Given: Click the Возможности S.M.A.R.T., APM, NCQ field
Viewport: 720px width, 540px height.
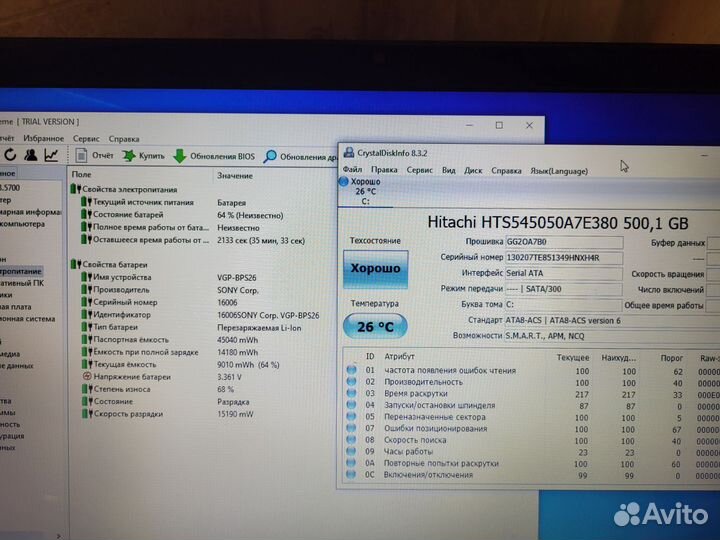Looking at the screenshot, I should 611,336.
